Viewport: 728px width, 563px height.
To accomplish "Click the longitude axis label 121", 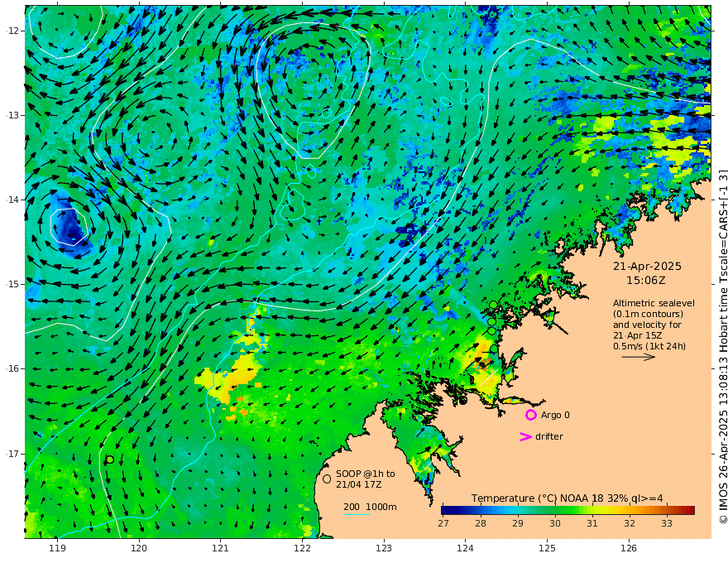I will pos(221,548).
